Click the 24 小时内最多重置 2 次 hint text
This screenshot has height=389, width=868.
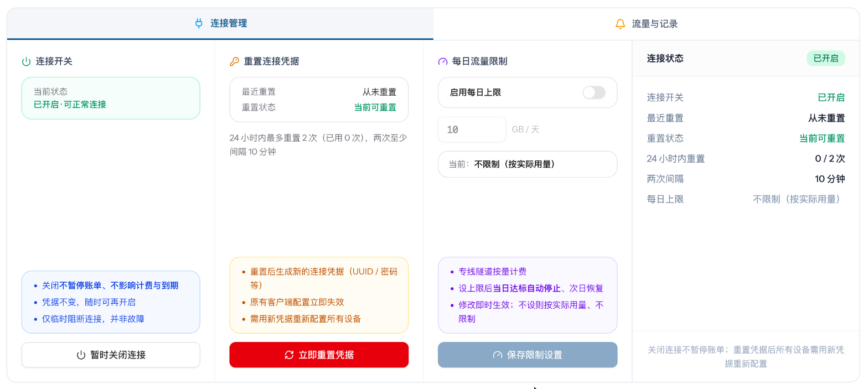click(x=318, y=144)
